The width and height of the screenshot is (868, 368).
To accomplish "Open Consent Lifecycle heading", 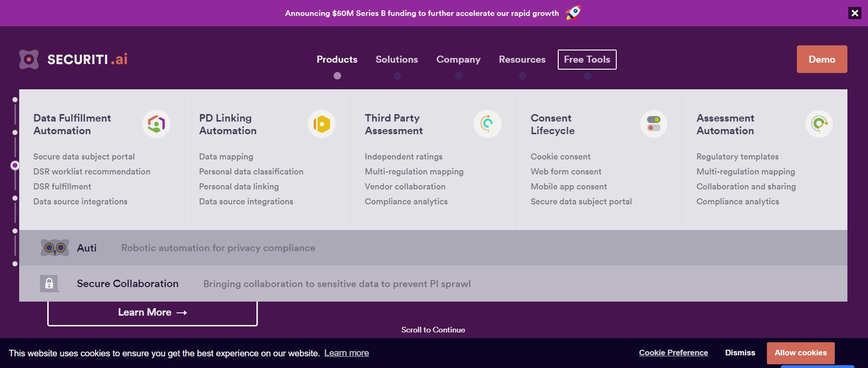I will click(553, 124).
